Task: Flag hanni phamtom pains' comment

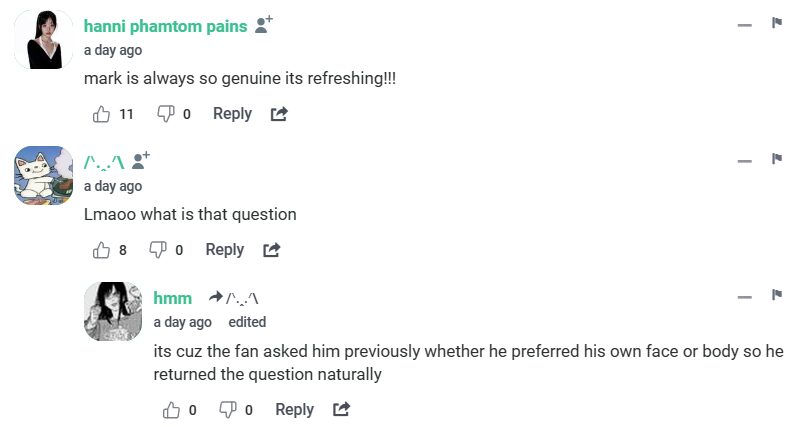Action: click(777, 23)
